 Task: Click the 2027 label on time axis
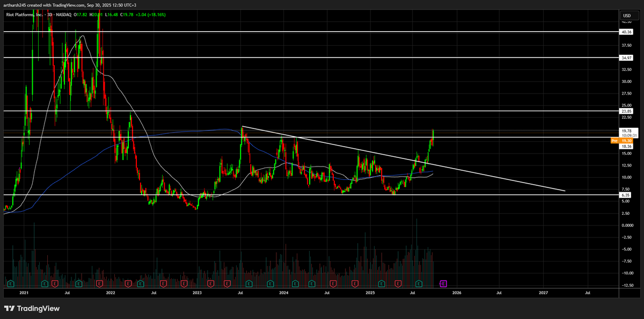click(x=543, y=293)
